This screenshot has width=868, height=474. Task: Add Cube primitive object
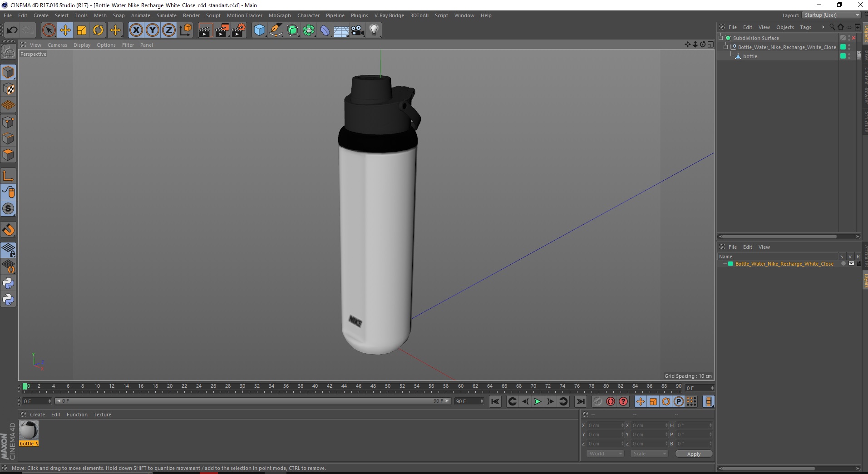click(x=259, y=30)
